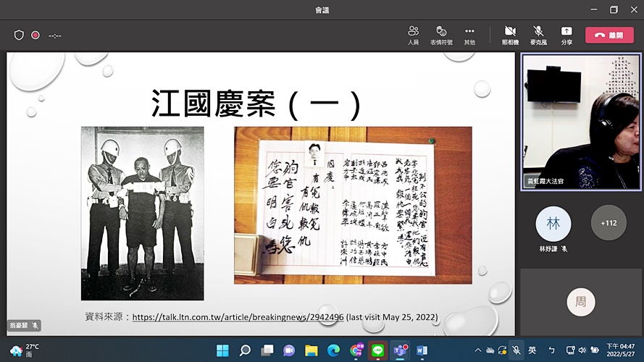Leave the meeting with the red 離開 button
644x362 pixels.
point(609,35)
